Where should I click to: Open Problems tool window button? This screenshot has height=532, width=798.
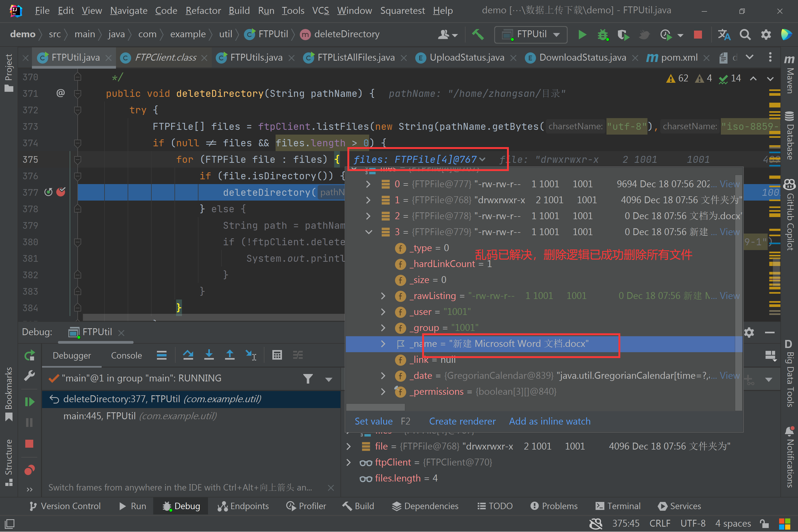click(x=554, y=506)
